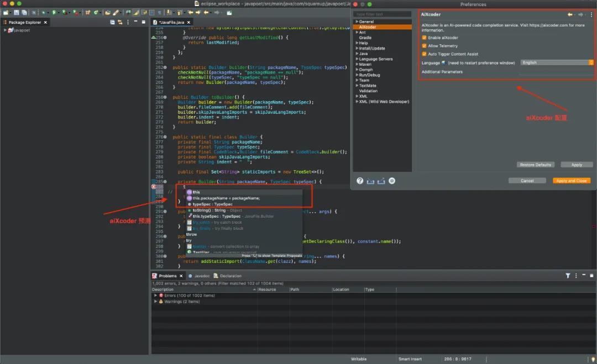Viewport: 597px width, 364px height.
Task: Click the Resource column header in Problems
Action: point(273,289)
